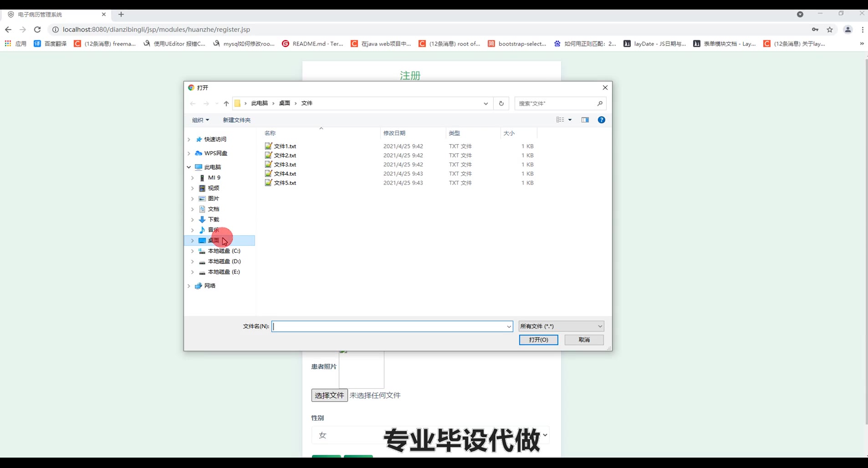The image size is (868, 468).
Task: Click the browser address bar URL
Action: 156,30
